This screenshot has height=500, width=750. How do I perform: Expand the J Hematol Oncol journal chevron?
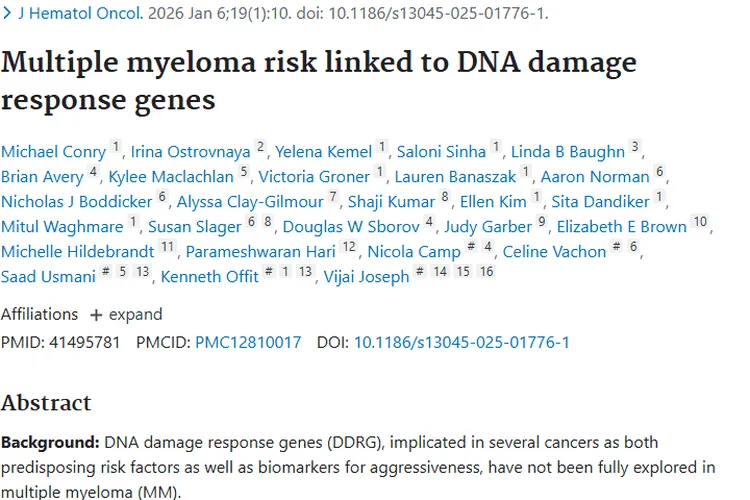point(7,14)
